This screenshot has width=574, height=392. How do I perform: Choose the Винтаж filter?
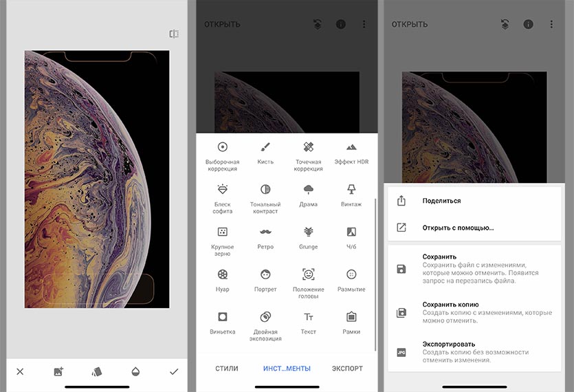point(351,195)
